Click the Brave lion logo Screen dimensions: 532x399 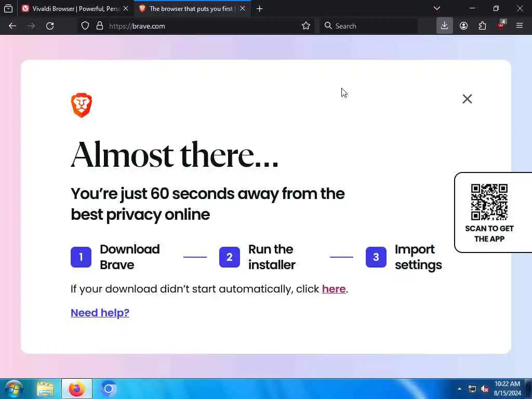pyautogui.click(x=82, y=105)
